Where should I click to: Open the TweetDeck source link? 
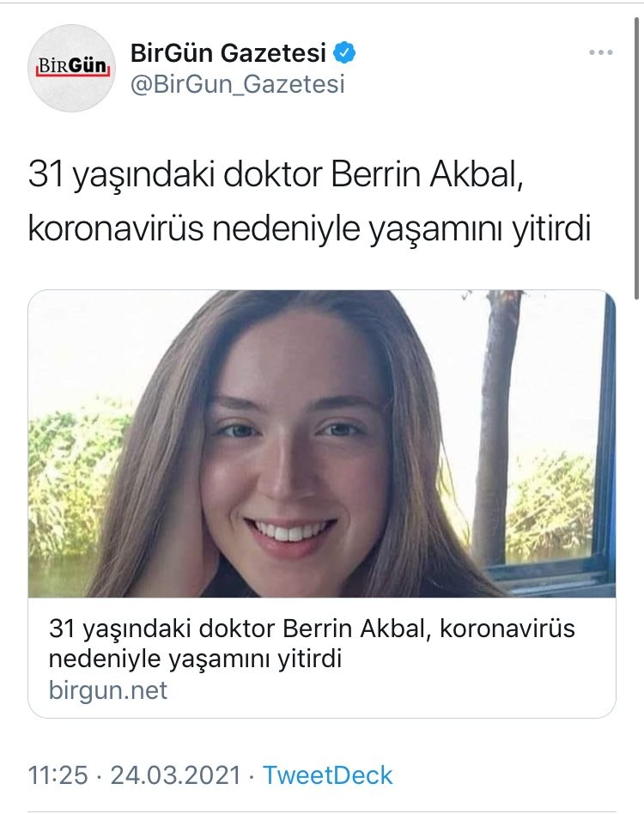point(328,775)
